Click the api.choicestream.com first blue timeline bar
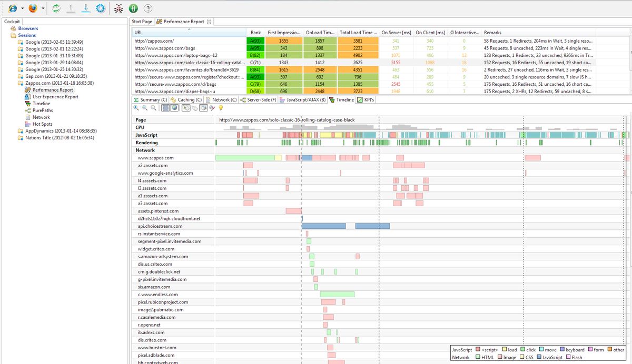Image resolution: width=632 pixels, height=364 pixels. point(324,226)
